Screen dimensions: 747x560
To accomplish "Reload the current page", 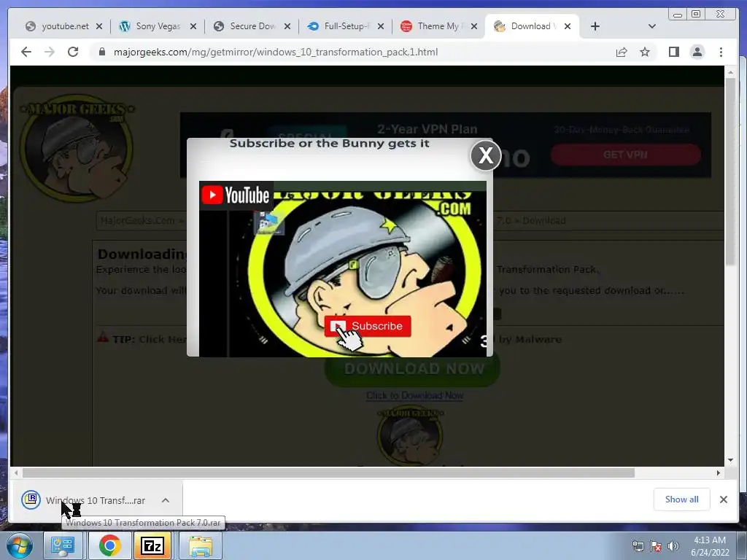I will [x=73, y=52].
